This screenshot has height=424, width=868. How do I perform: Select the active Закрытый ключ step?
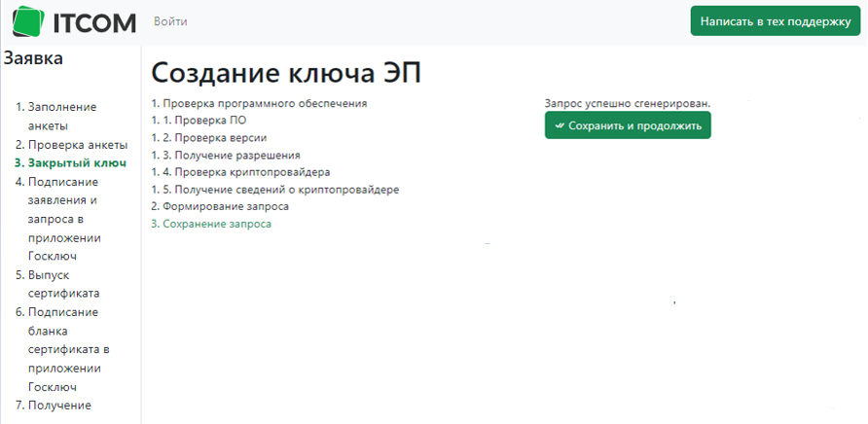(77, 162)
